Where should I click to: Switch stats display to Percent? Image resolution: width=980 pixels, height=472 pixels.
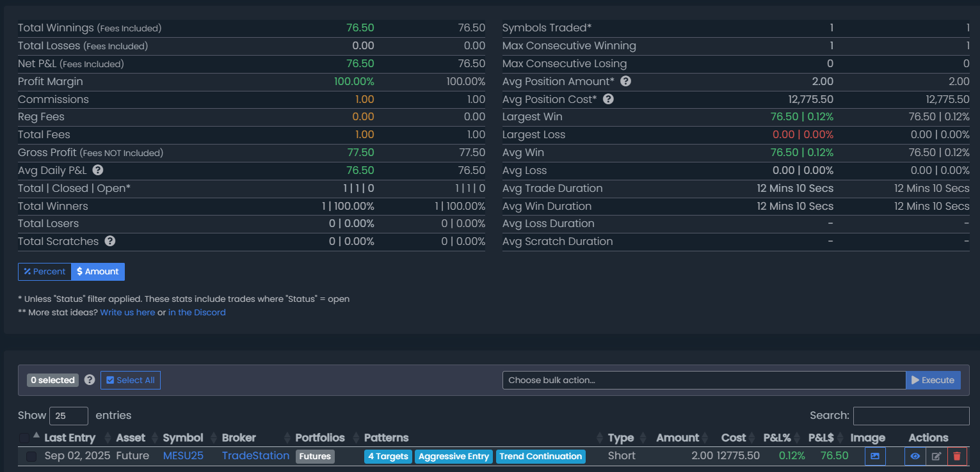pyautogui.click(x=45, y=272)
